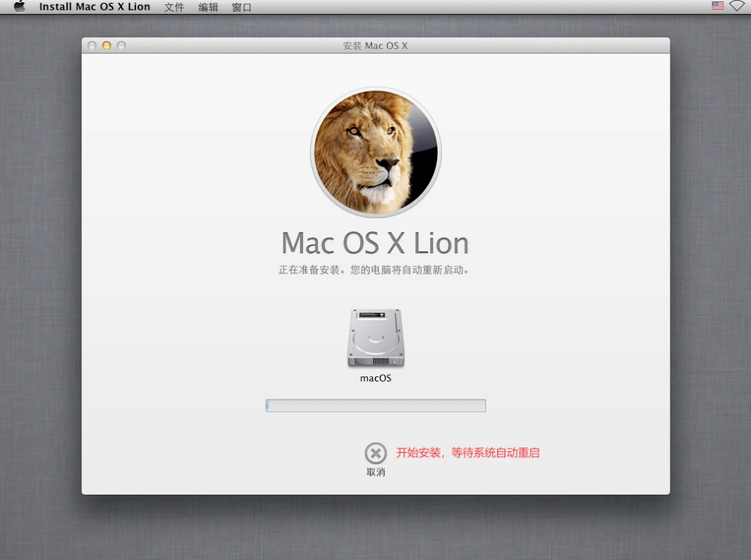Screen dimensions: 751x560
Task: Minimize the installer window with yellow button
Action: pos(106,46)
